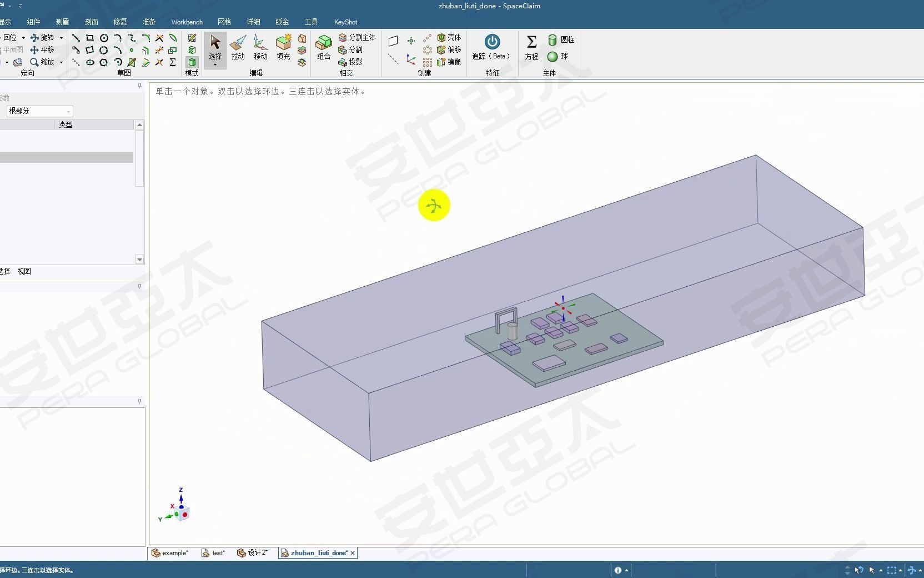The height and width of the screenshot is (578, 924).
Task: Click the Split (分割) tool
Action: 350,50
